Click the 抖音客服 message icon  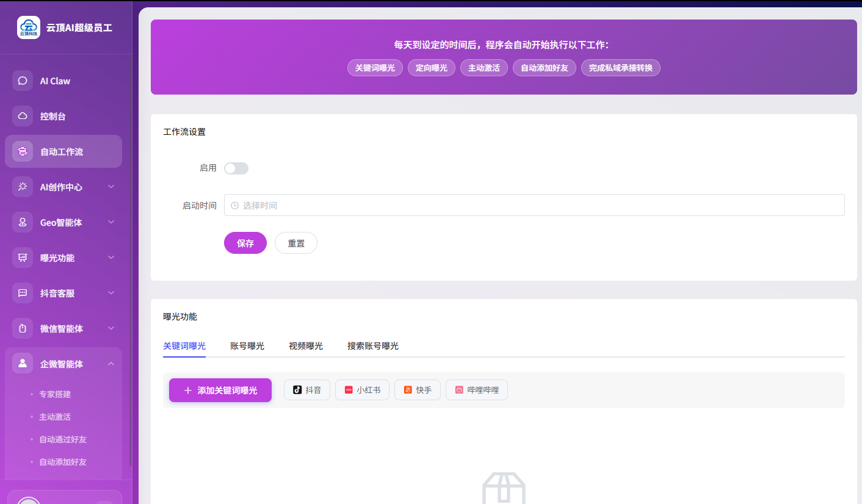23,293
